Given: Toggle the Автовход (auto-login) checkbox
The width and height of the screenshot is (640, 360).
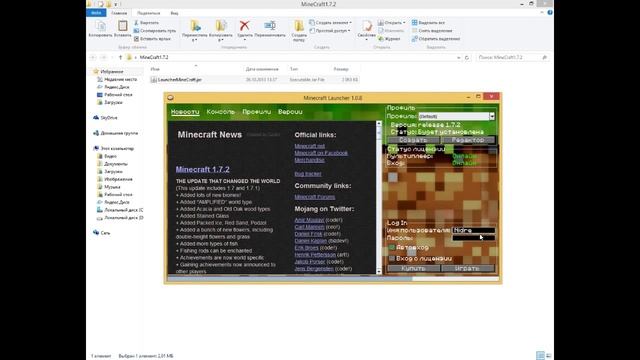Looking at the screenshot, I should 392,247.
